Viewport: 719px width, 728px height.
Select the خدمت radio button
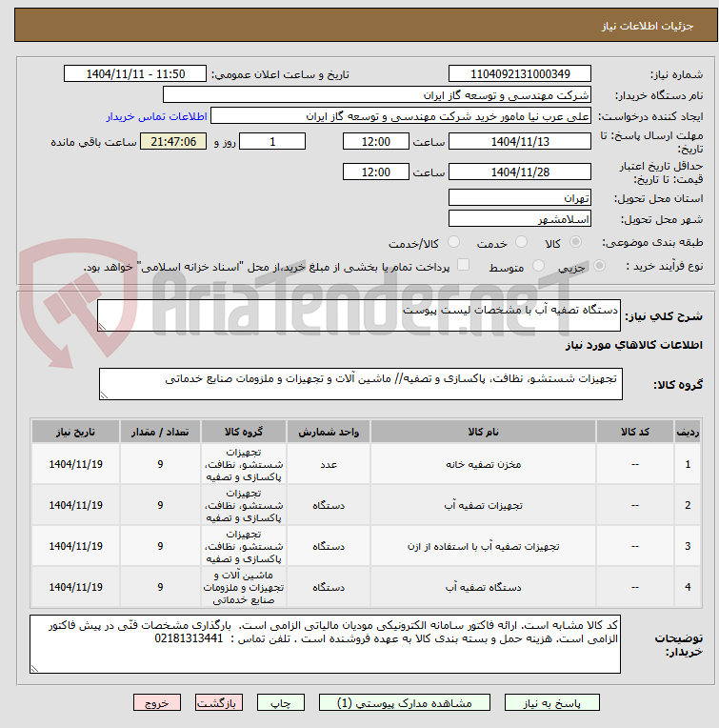pos(521,241)
